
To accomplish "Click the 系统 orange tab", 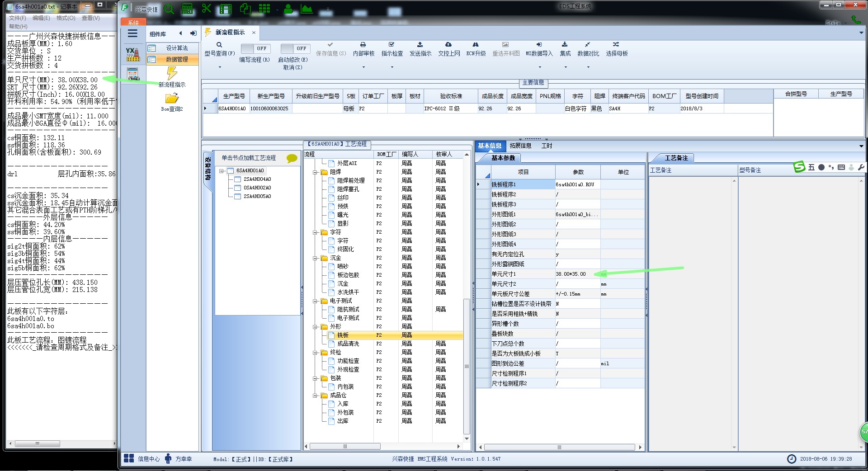I will click(x=133, y=23).
